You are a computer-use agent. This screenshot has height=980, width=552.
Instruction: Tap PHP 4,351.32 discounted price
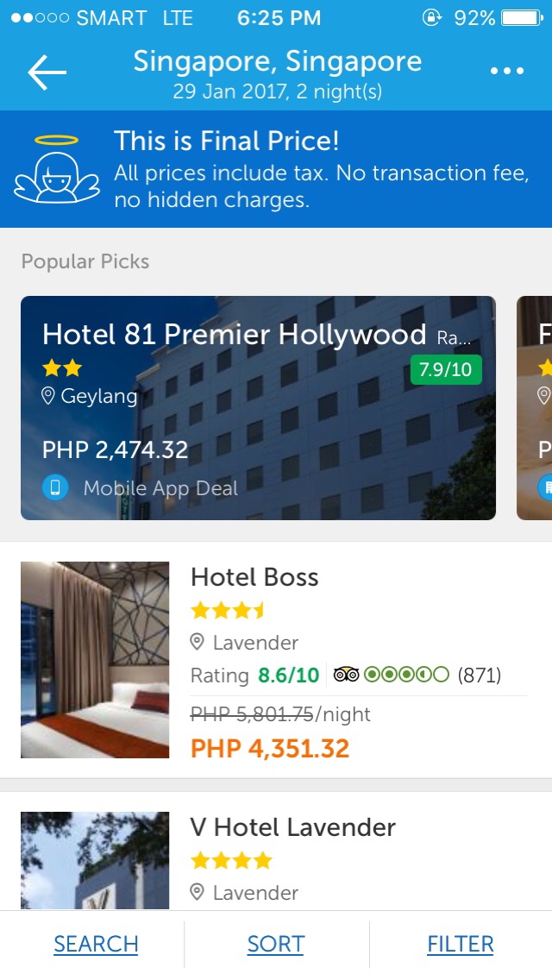click(270, 748)
